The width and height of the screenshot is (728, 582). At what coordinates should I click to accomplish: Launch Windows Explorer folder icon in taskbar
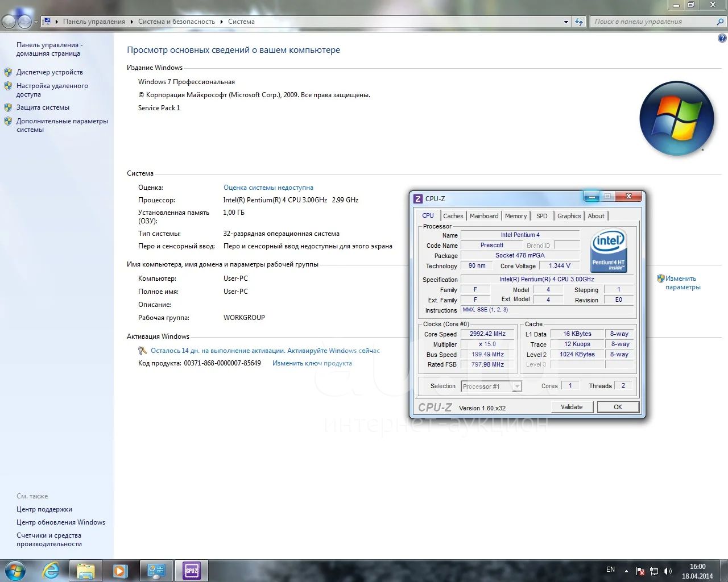click(85, 570)
